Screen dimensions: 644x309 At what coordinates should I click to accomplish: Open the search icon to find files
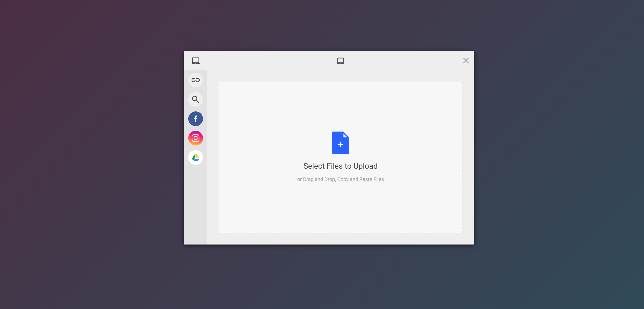point(195,99)
